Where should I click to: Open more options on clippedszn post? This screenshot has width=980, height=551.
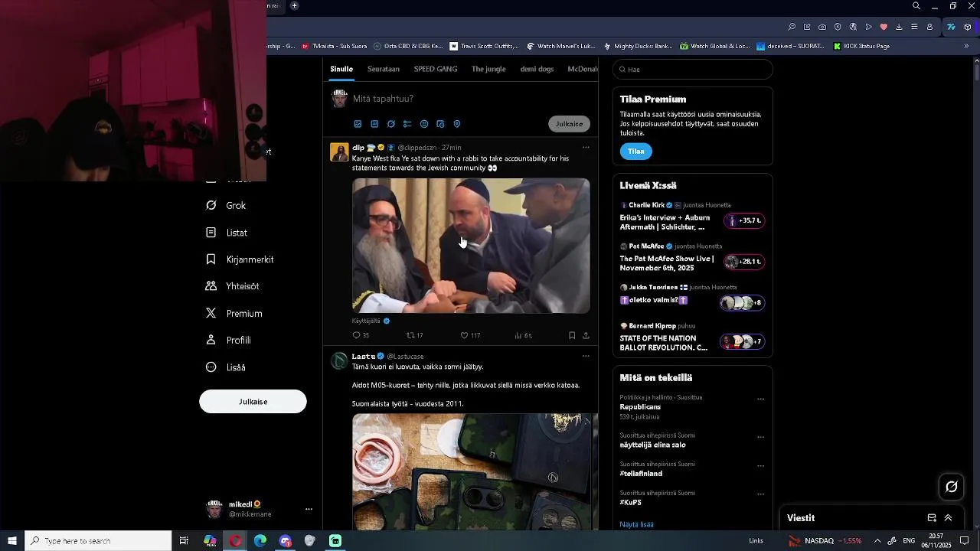tap(586, 147)
